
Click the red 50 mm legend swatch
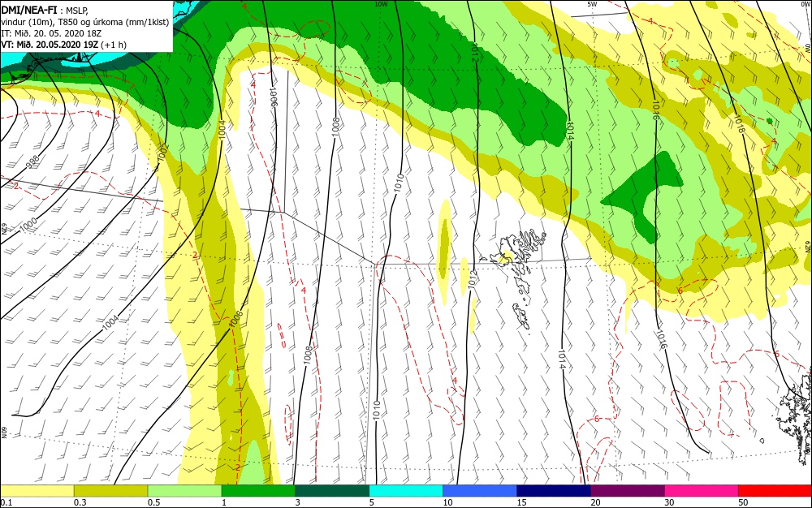pos(775,491)
